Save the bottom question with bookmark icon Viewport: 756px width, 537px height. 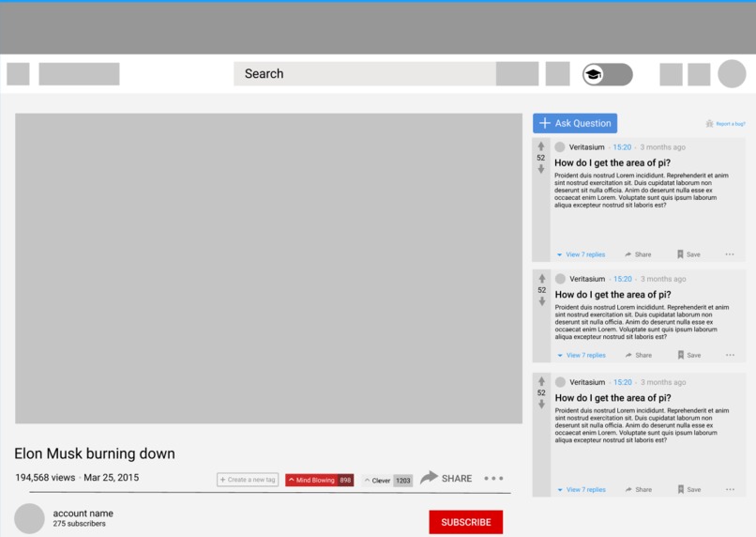coord(680,489)
